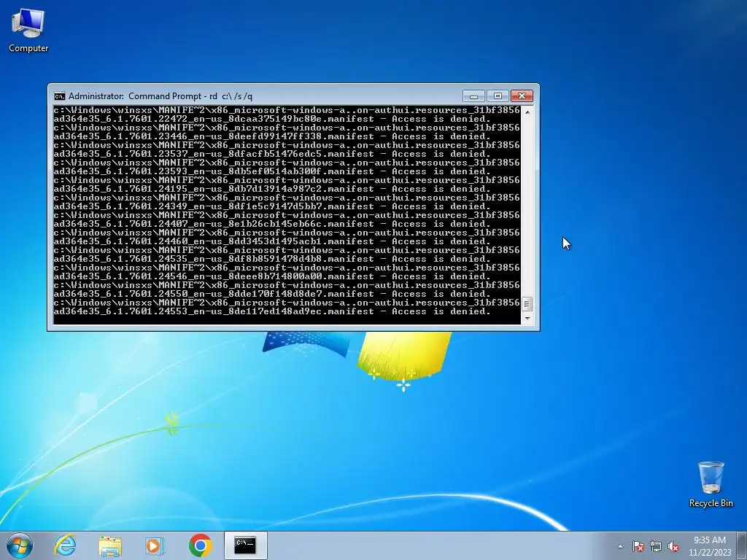747x560 pixels.
Task: Open the Computer desktop icon
Action: pyautogui.click(x=28, y=31)
